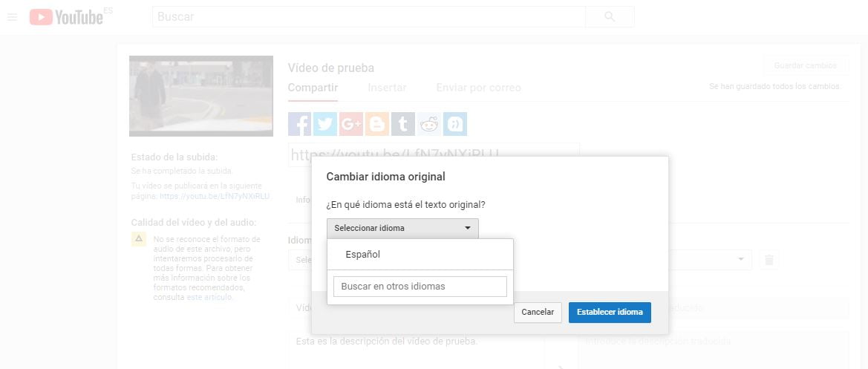Click the trash can delete icon
Screen dimensions: 868x369
769,259
